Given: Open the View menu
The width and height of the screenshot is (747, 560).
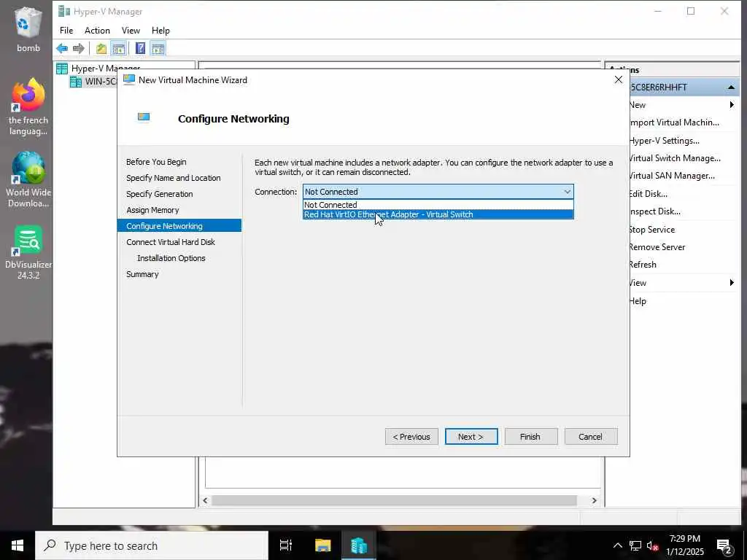Looking at the screenshot, I should 131,31.
